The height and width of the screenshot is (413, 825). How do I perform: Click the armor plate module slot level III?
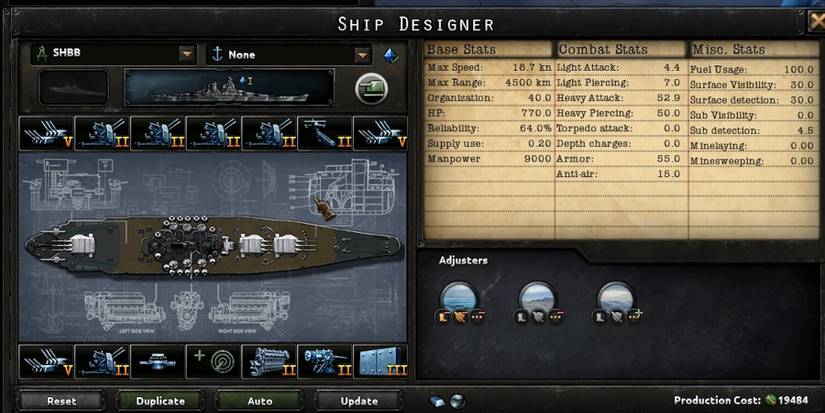380,361
